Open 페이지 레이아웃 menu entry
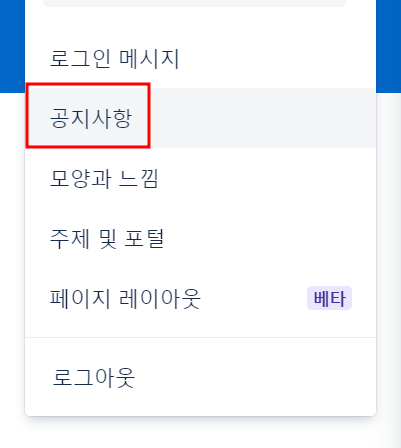Screen dimensions: 401x448 pos(200,298)
